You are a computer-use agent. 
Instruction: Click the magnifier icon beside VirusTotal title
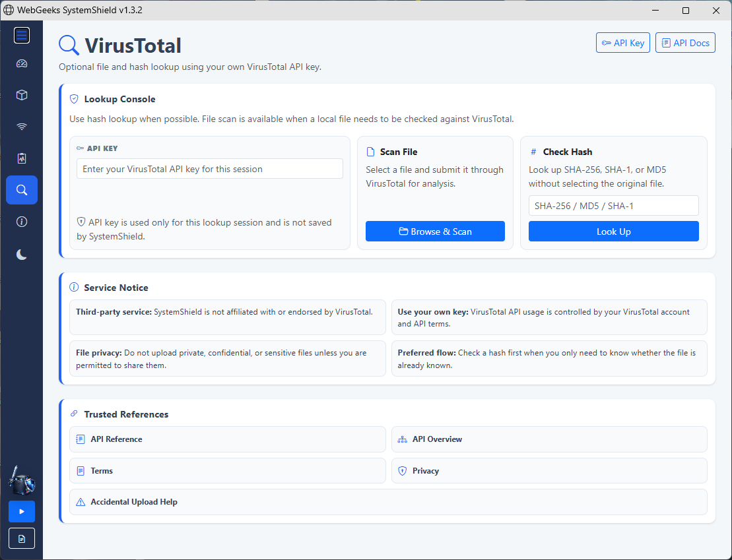(69, 46)
